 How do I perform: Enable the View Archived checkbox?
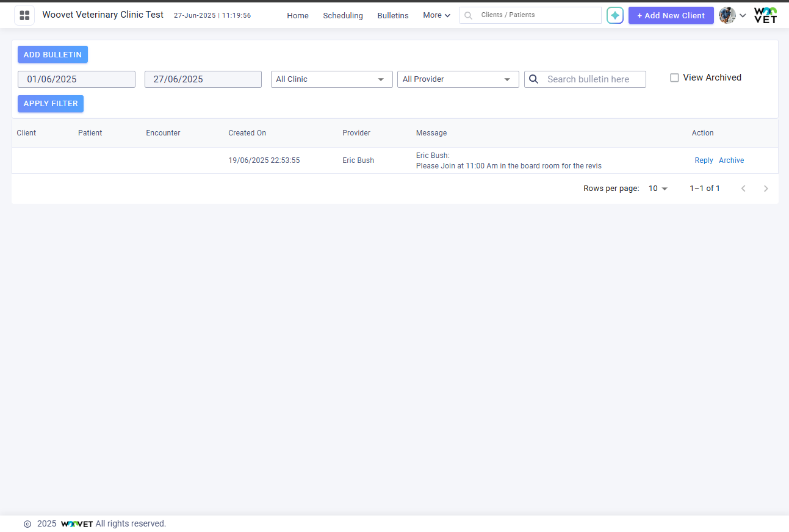point(674,77)
